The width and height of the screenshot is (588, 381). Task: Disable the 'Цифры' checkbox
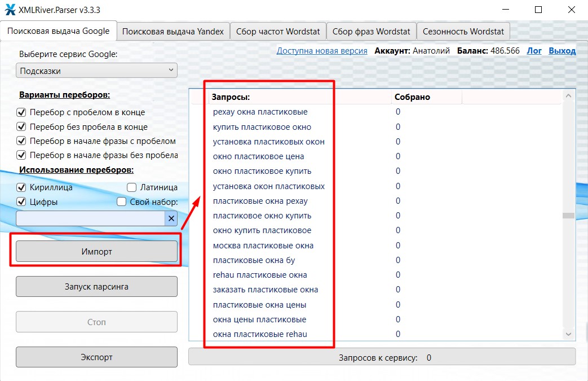coord(22,202)
